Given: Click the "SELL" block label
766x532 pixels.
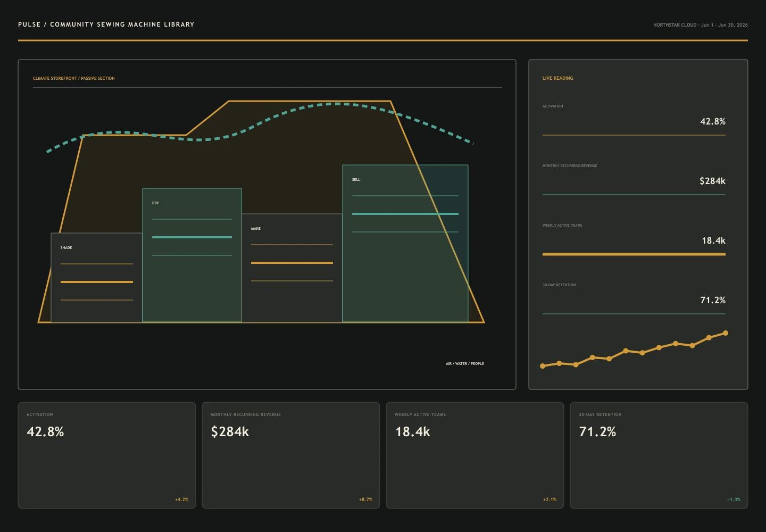Looking at the screenshot, I should pos(356,180).
